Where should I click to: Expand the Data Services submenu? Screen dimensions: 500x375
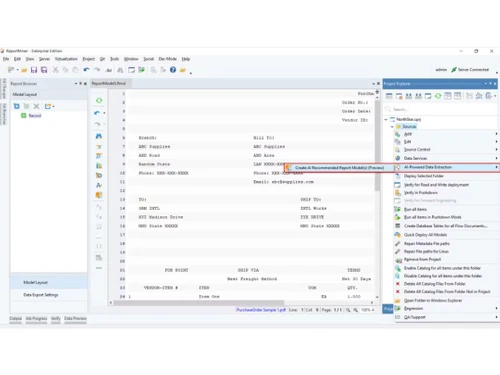point(446,158)
